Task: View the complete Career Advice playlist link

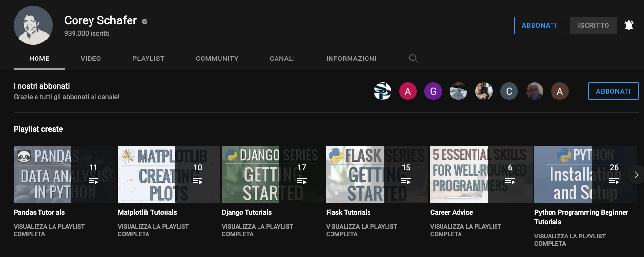Action: 466,230
